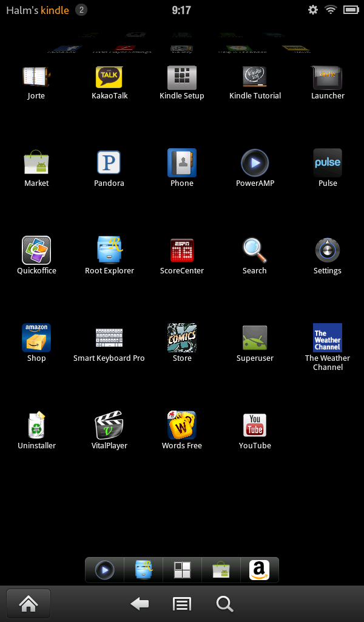Tap the app grid shortcut in the dock
This screenshot has width=364, height=622.
pyautogui.click(x=182, y=570)
